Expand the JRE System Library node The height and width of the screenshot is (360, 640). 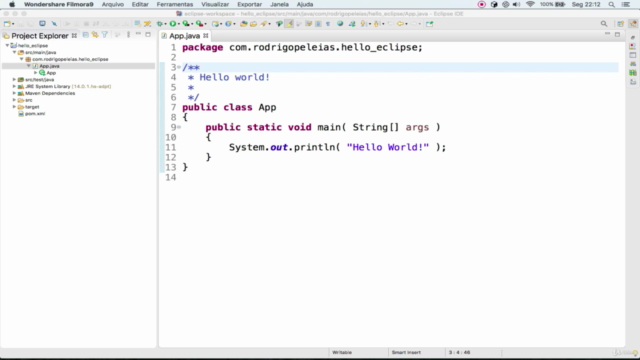click(14, 87)
